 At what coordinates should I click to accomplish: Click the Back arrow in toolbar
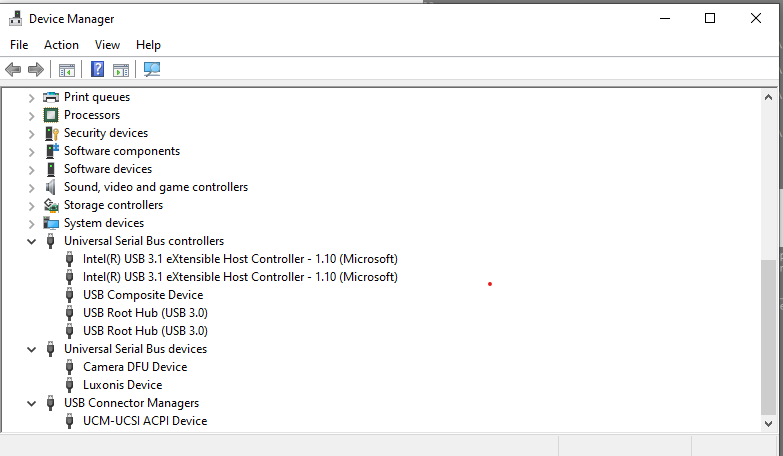(13, 69)
